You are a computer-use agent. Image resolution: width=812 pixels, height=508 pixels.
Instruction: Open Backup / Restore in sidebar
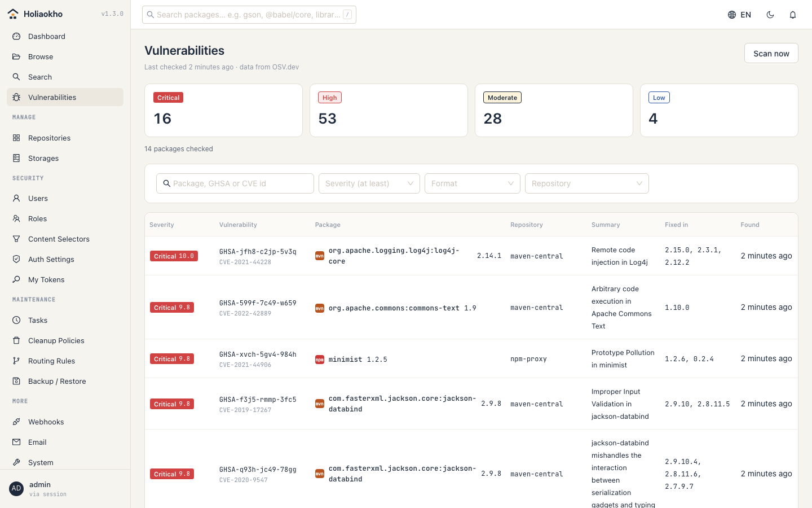65,381
